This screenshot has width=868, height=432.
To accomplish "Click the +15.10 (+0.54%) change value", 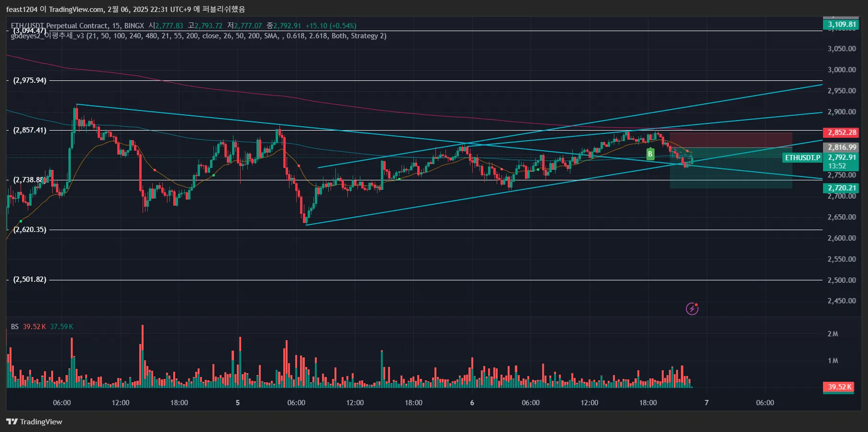I will pos(331,26).
